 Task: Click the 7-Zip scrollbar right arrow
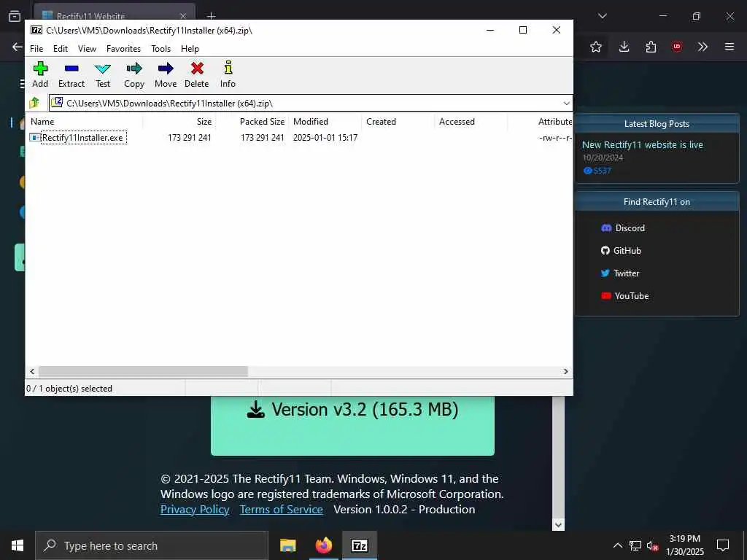click(x=566, y=371)
